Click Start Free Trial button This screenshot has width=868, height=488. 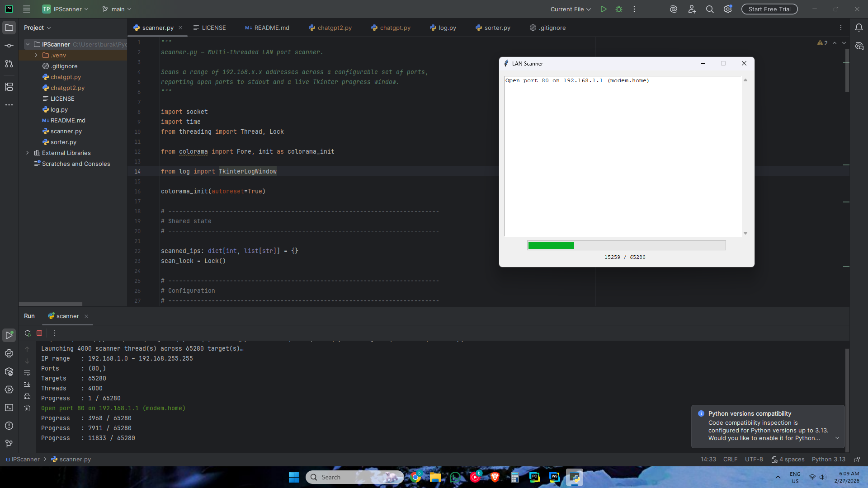coord(769,9)
